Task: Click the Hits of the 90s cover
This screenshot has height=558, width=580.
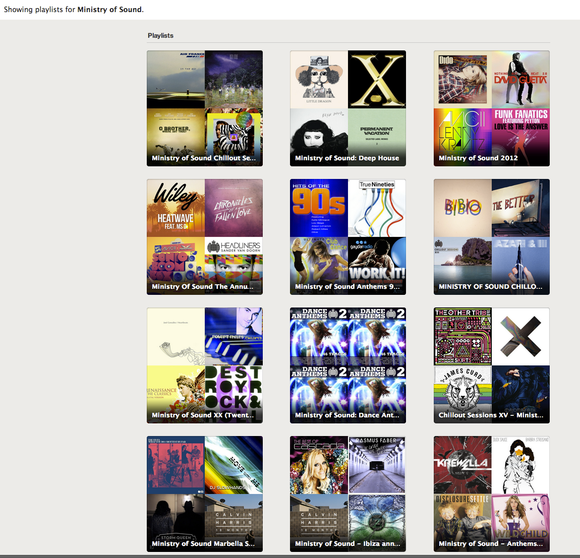Action: point(319,208)
